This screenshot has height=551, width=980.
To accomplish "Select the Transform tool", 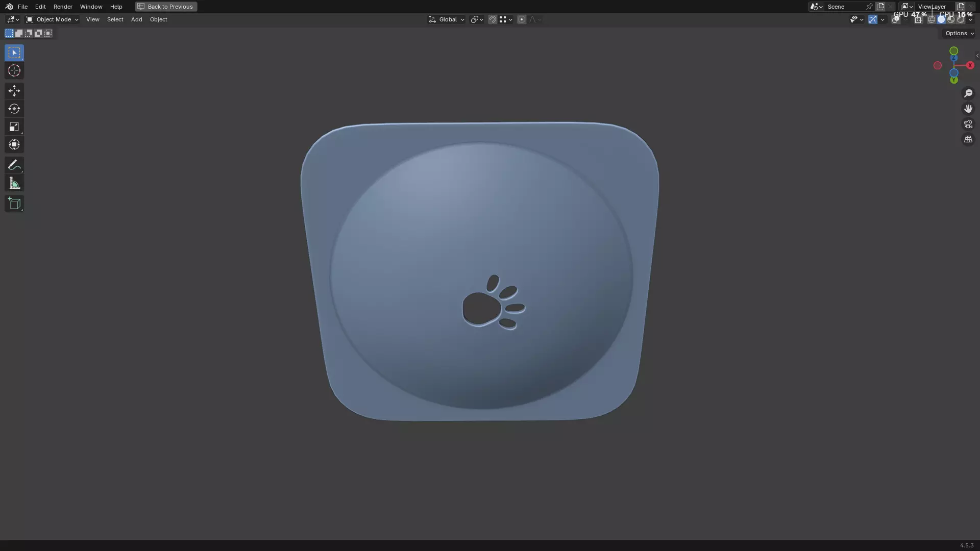I will pos(14,144).
